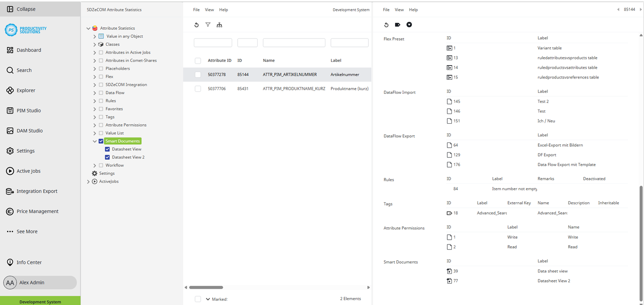
Task: Check the Tags checkbox in tree
Action: [101, 117]
